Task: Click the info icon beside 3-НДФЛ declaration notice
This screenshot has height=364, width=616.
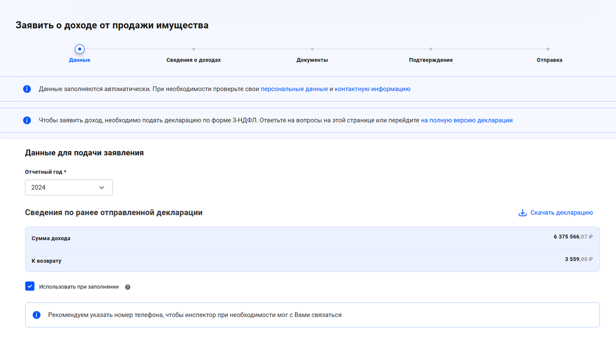Action: [27, 120]
